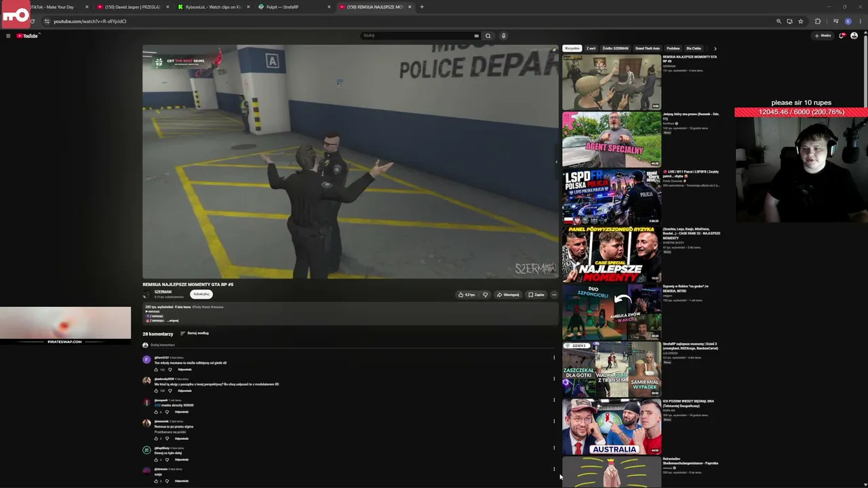Viewport: 868px width, 488px height.
Task: Open more actions menu under the video
Action: (x=554, y=295)
